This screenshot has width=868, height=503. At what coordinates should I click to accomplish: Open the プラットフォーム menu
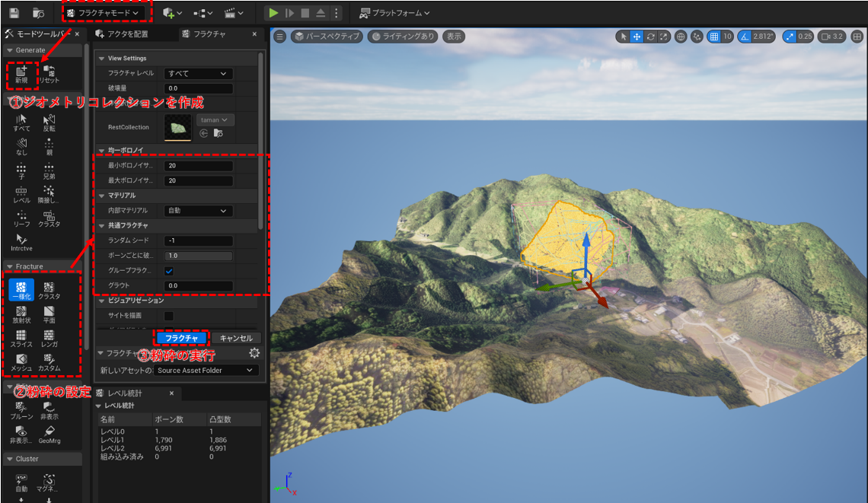[394, 13]
